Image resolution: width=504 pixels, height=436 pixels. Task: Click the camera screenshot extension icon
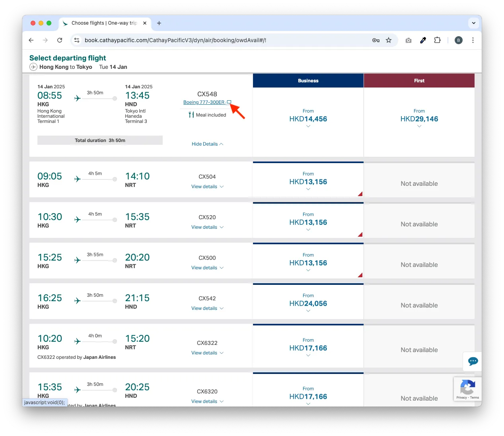408,40
